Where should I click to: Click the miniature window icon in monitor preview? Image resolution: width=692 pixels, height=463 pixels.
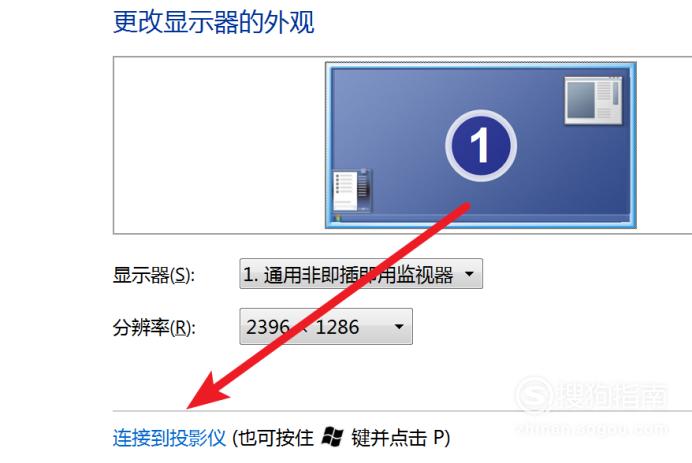[x=594, y=100]
